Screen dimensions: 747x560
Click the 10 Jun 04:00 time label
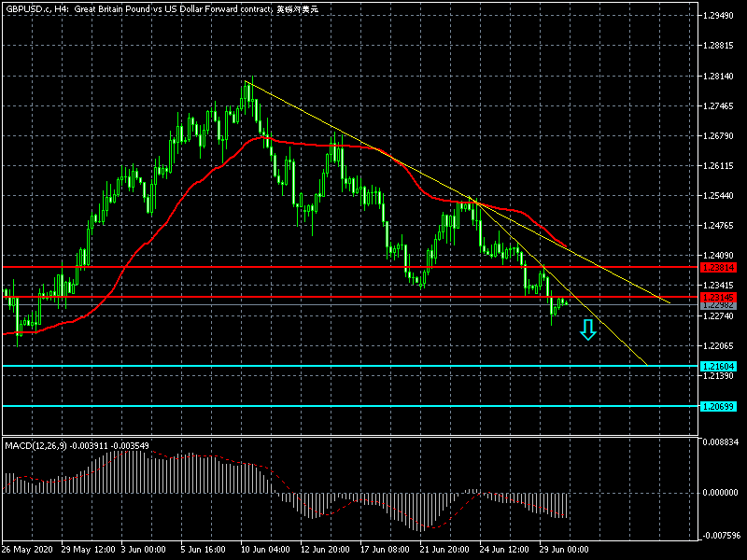(x=266, y=548)
